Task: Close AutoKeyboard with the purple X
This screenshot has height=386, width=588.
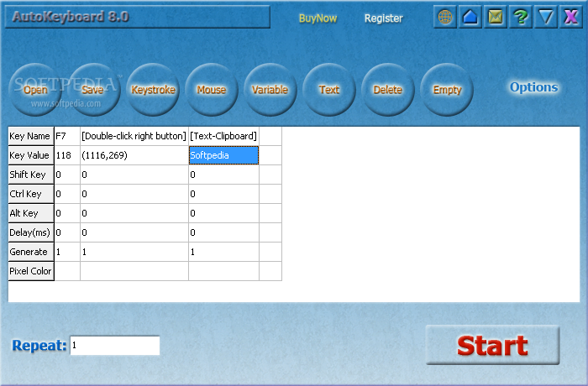Action: pos(570,17)
